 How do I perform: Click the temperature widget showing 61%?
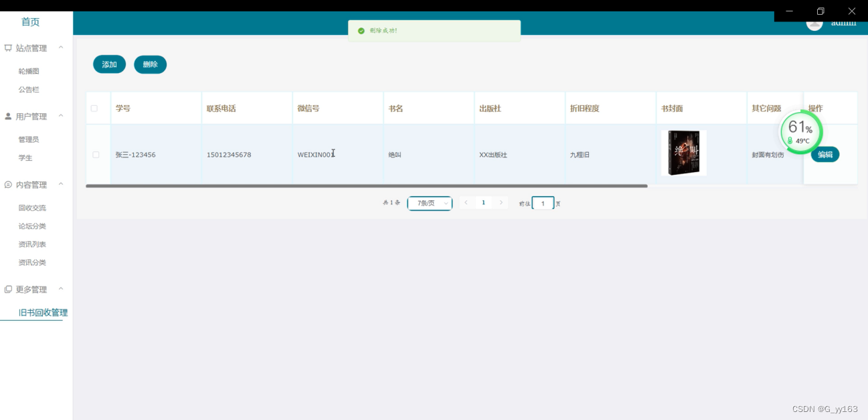(801, 132)
